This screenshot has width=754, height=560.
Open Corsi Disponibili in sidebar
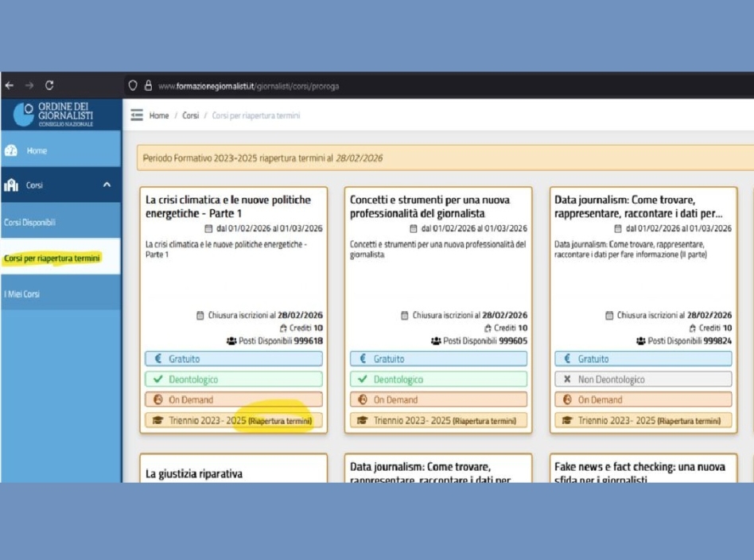click(x=30, y=223)
